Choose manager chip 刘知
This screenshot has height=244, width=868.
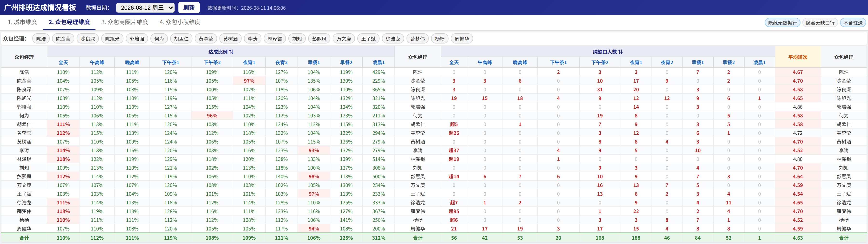tap(297, 39)
